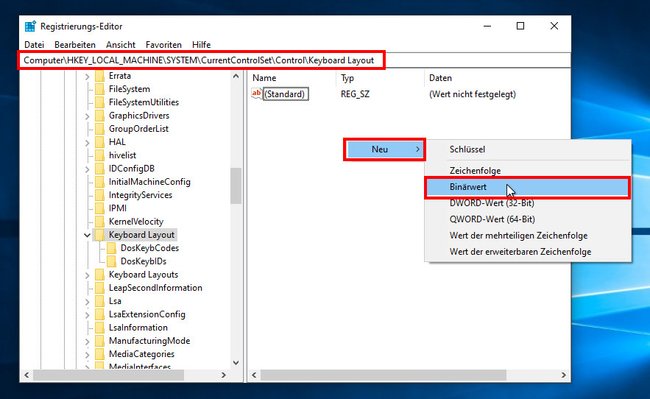Click the tree pane scroll down arrow

point(236,363)
